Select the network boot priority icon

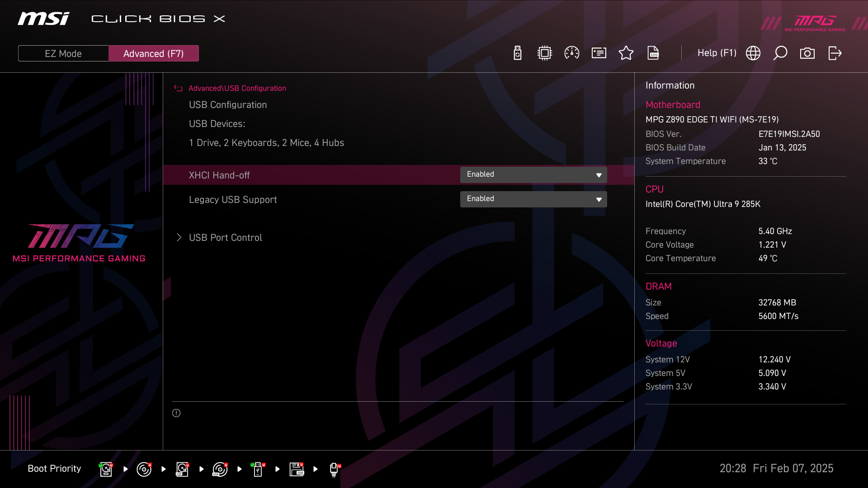334,469
